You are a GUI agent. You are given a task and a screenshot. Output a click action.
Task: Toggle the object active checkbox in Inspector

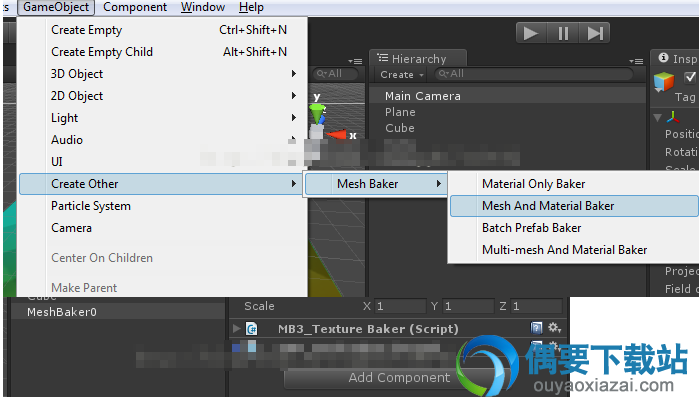pos(690,78)
